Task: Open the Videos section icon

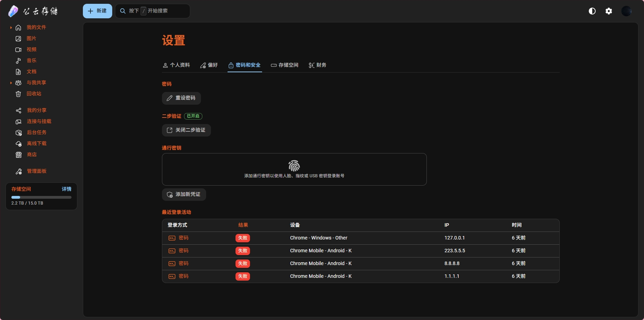Action: tap(18, 50)
